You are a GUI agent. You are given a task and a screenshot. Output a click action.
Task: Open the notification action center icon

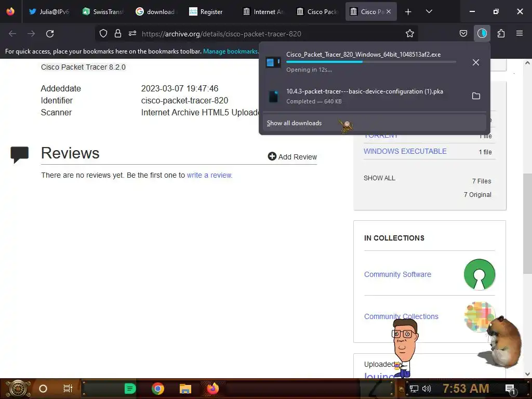pyautogui.click(x=510, y=389)
